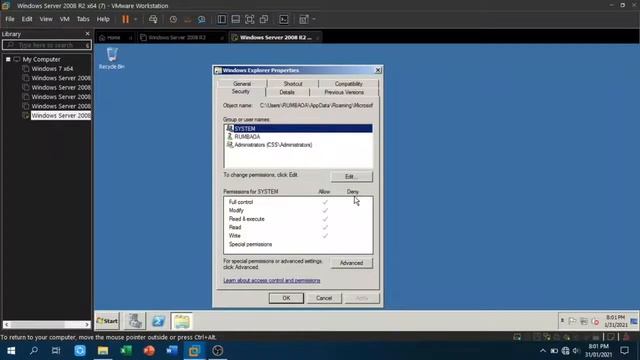Open the stretch guest dropdown arrow
This screenshot has height=360, width=640.
[314, 19]
